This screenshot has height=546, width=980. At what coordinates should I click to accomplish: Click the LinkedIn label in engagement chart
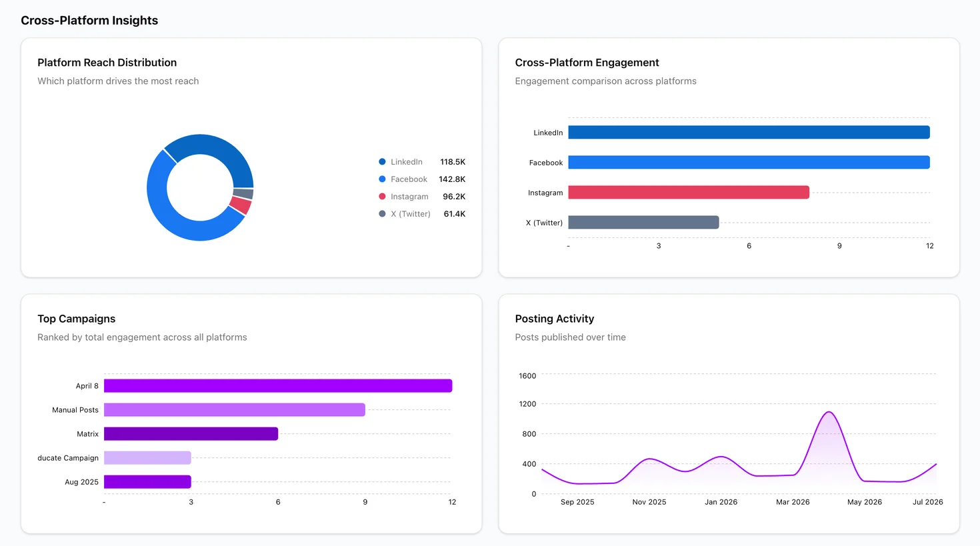(548, 133)
